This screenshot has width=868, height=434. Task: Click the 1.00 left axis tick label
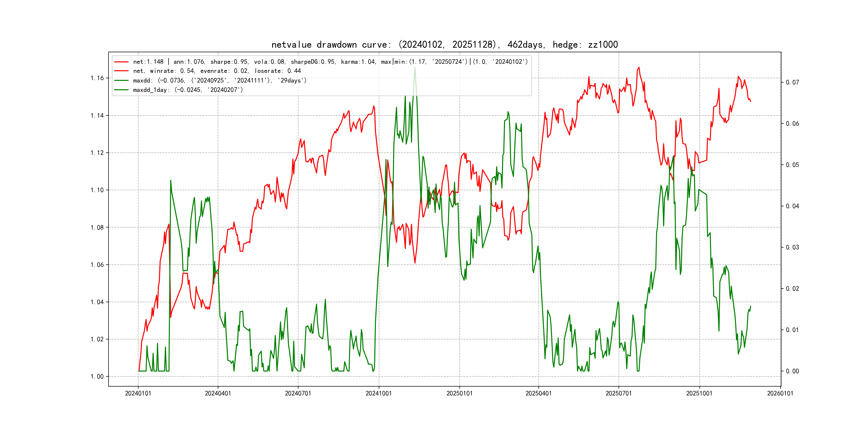pos(97,377)
